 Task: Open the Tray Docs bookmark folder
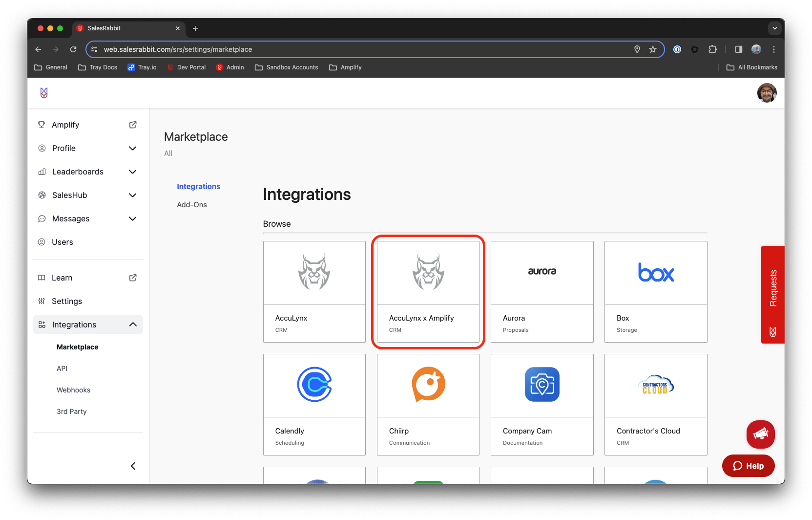[x=98, y=67]
